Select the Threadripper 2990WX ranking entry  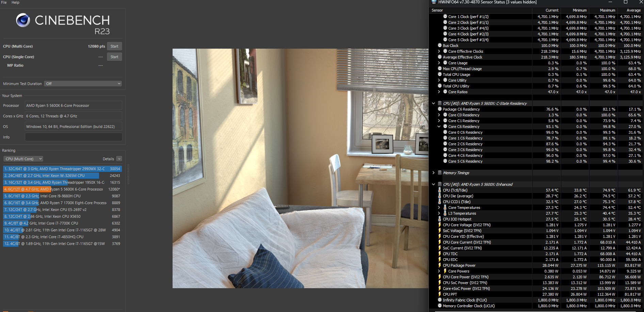pos(62,169)
